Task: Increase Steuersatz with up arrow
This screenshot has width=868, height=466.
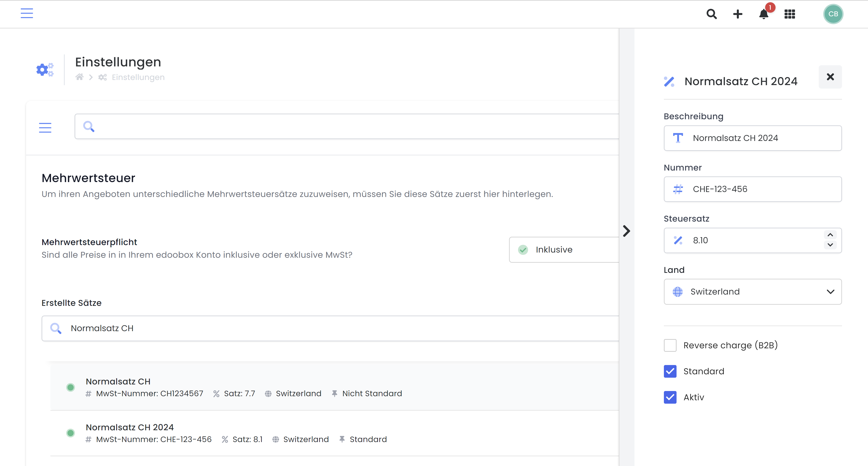Action: [830, 235]
